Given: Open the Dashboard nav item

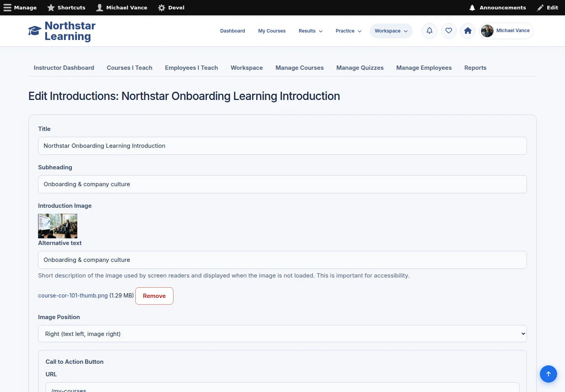Looking at the screenshot, I should pyautogui.click(x=233, y=31).
